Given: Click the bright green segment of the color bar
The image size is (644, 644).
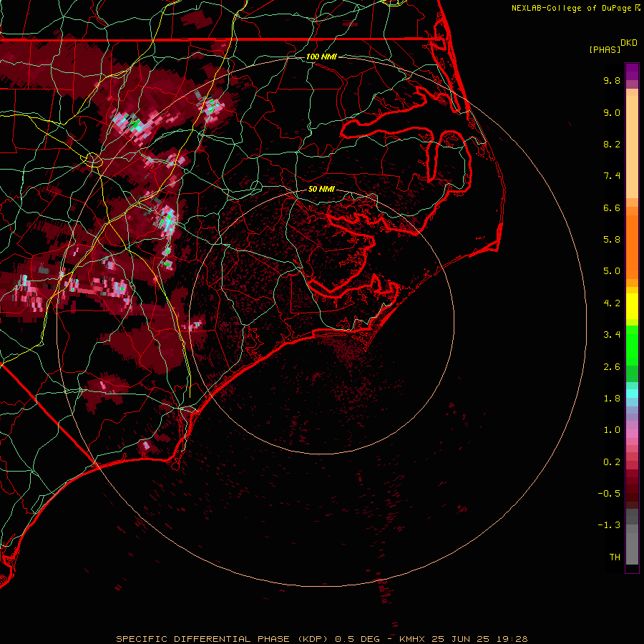Looking at the screenshot, I should point(632,345).
